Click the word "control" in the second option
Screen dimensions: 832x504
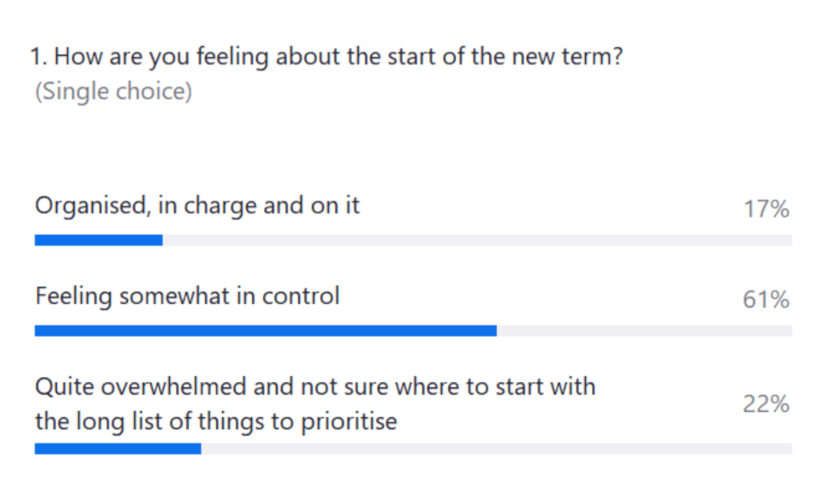(x=301, y=296)
